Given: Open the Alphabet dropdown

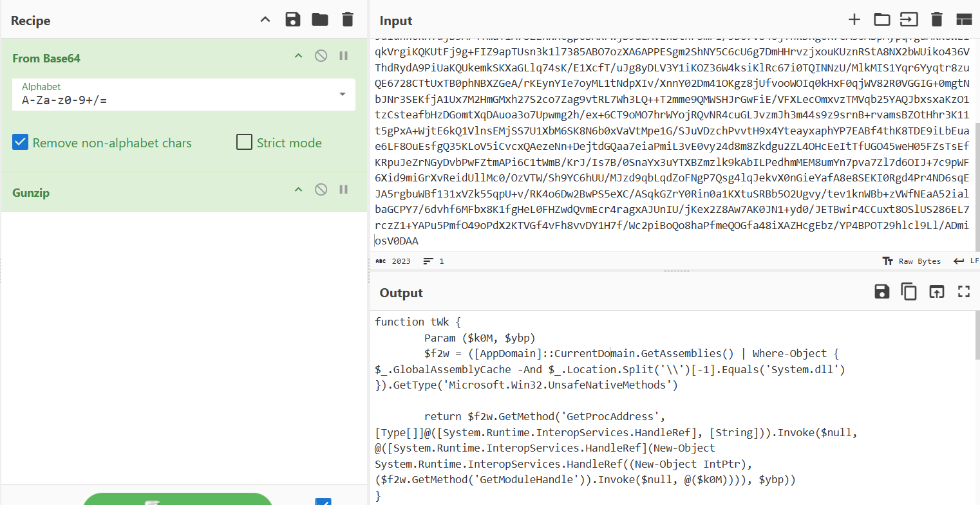Looking at the screenshot, I should 343,95.
